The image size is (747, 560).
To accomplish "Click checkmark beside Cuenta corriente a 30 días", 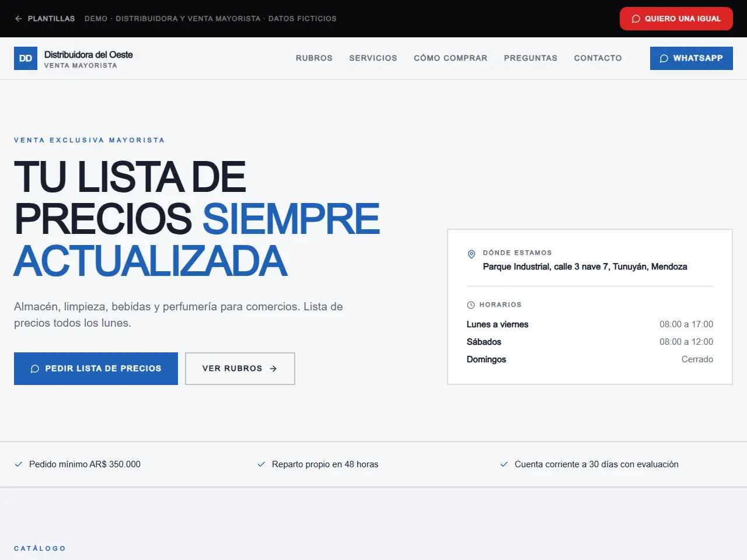I will 504,464.
